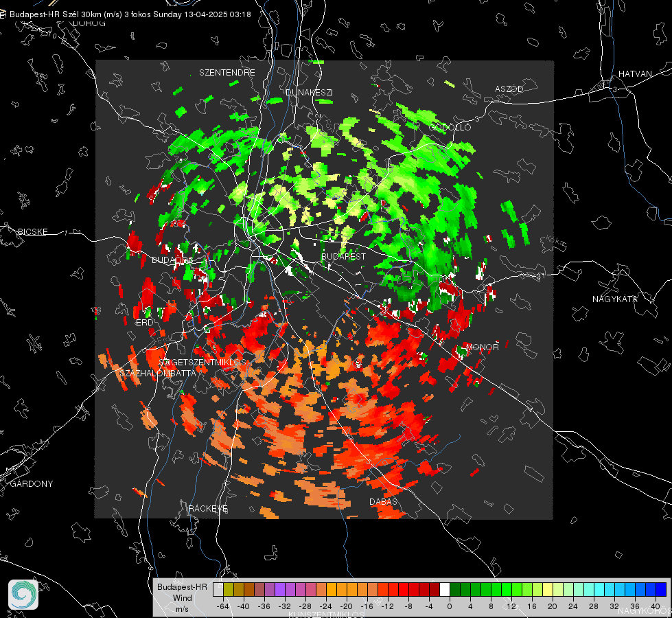This screenshot has height=618, width=672.
Task: Select the white zero-velocity swatch in the legend
Action: pyautogui.click(x=445, y=590)
